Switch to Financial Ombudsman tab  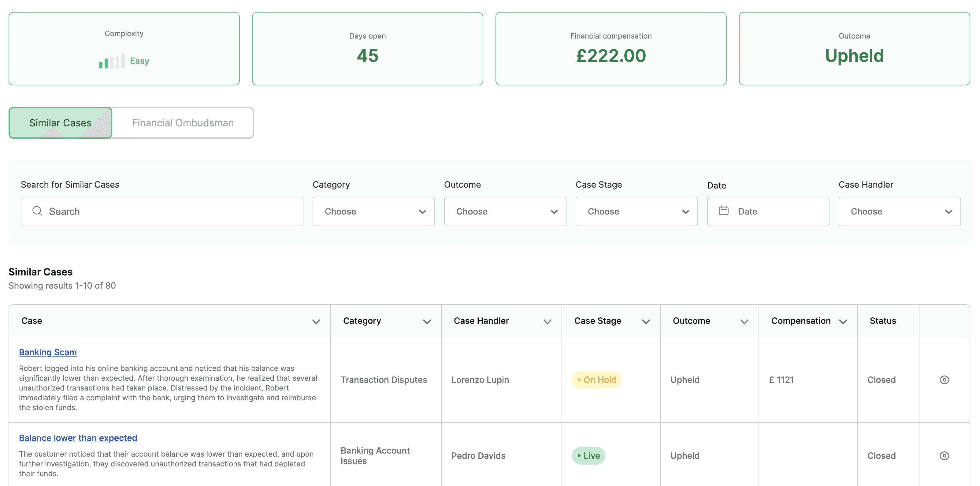[183, 123]
